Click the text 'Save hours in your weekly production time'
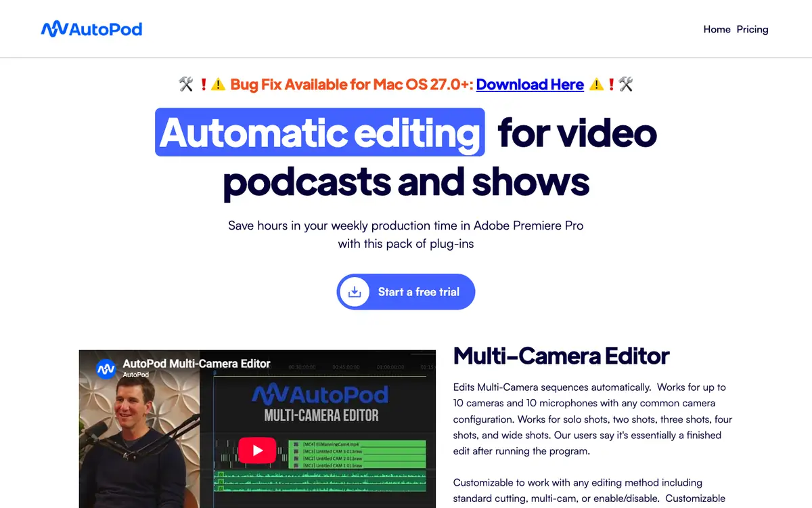Screen dimensions: 812x508 348,226
